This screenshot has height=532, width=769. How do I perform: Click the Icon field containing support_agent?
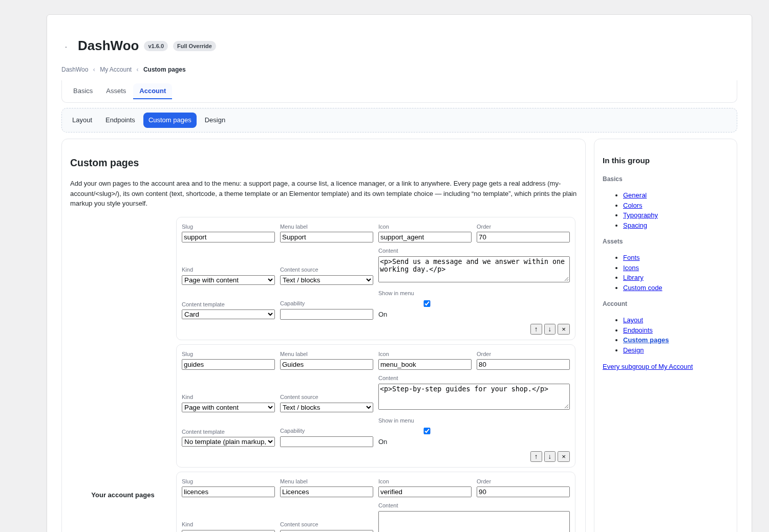pyautogui.click(x=425, y=237)
